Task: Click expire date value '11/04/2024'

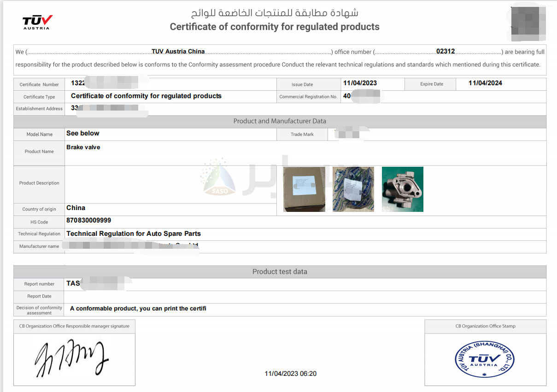Action: (485, 83)
